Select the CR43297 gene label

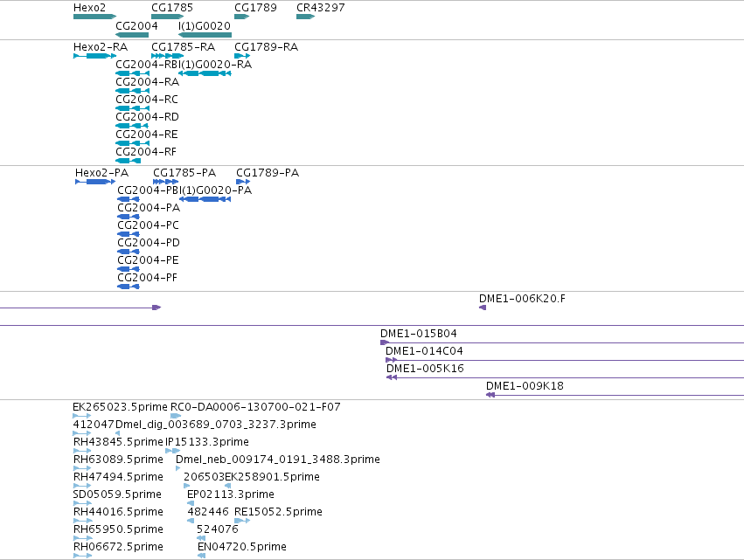tap(321, 8)
